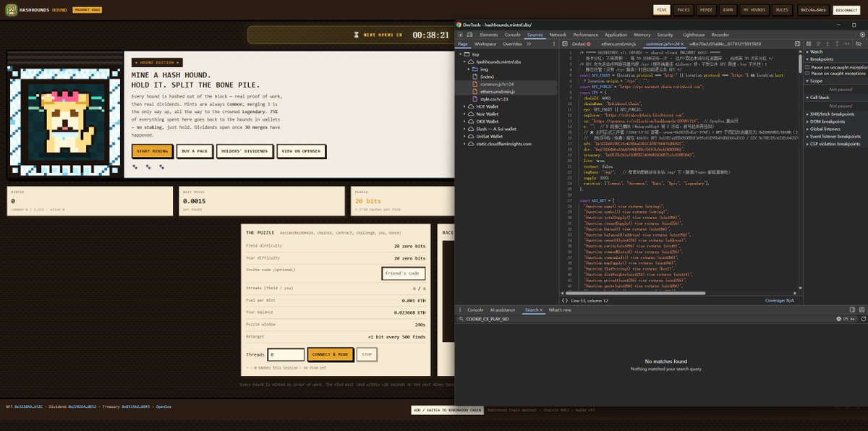Click the Threads number input field
This screenshot has height=431, width=868.
click(x=286, y=354)
